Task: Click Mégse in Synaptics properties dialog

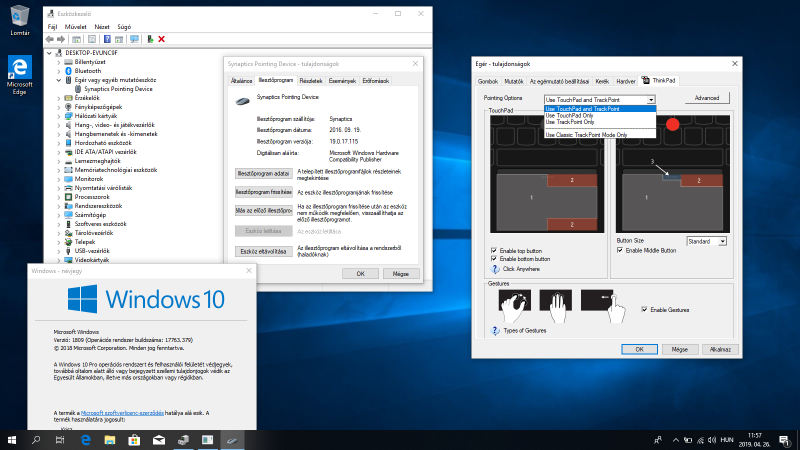Action: (x=401, y=274)
